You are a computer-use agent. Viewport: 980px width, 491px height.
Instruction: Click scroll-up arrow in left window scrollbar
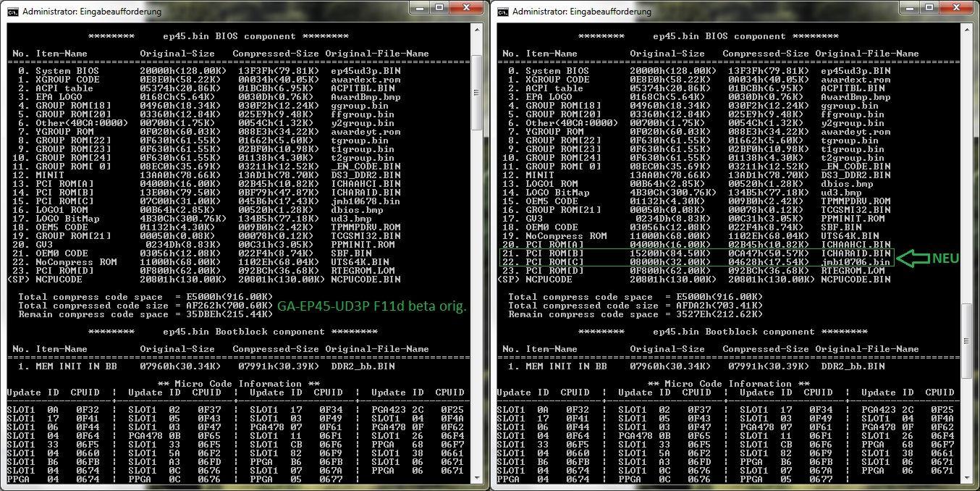477,30
